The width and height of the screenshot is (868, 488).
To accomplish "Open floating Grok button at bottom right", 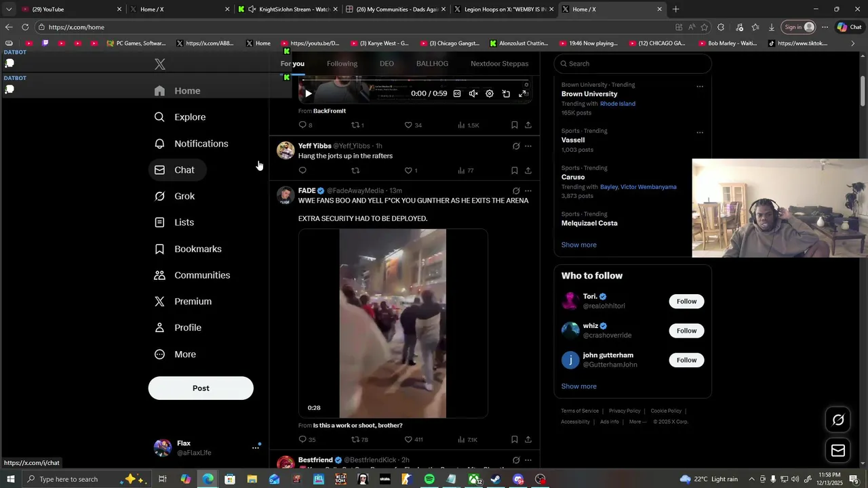I will point(838,420).
